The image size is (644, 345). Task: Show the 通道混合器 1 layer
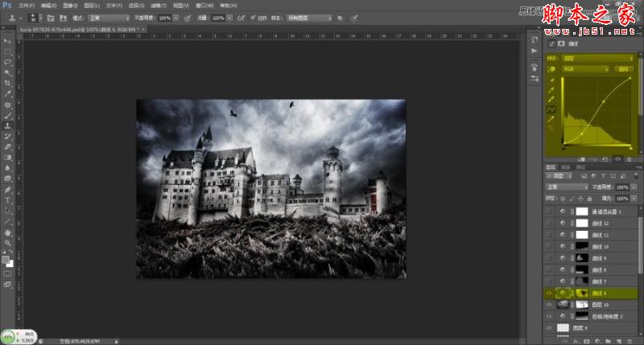549,212
